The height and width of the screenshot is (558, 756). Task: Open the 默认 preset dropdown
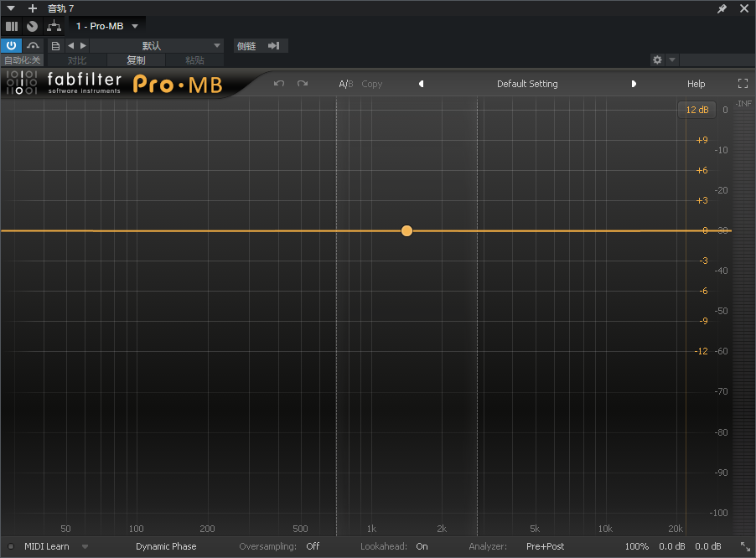pyautogui.click(x=157, y=46)
